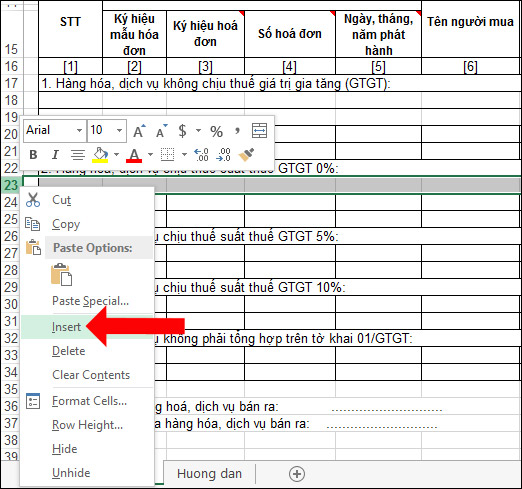Click the Format Cells menu icon
This screenshot has height=489, width=522.
[33, 401]
